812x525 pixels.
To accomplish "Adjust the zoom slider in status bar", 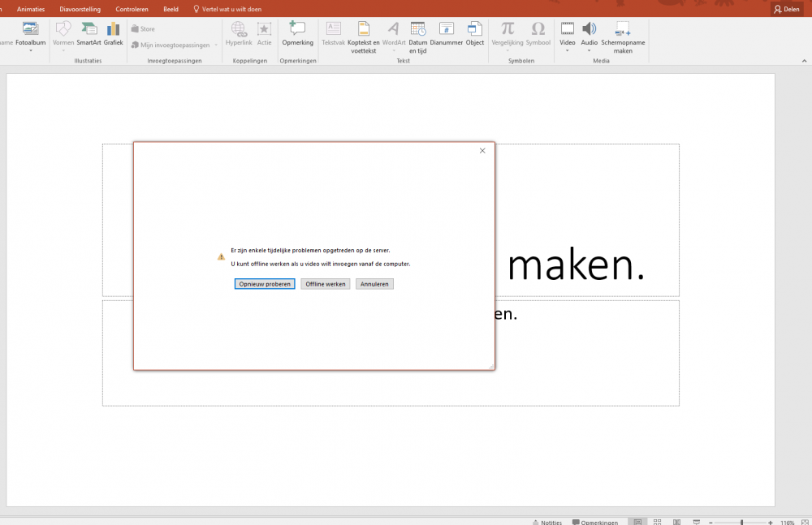I will click(741, 522).
